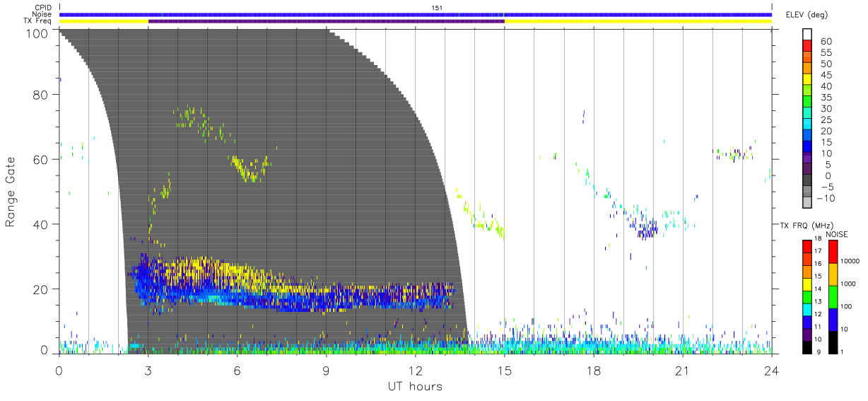
Task: Click the blue Noise strip above the plot
Action: pos(416,14)
